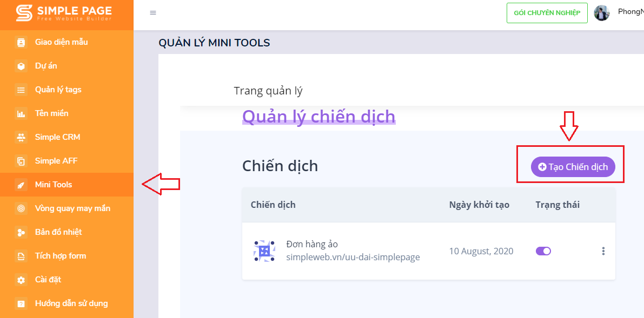Toggle the hamburger sidebar menu icon
Image resolution: width=644 pixels, height=318 pixels.
(x=153, y=13)
